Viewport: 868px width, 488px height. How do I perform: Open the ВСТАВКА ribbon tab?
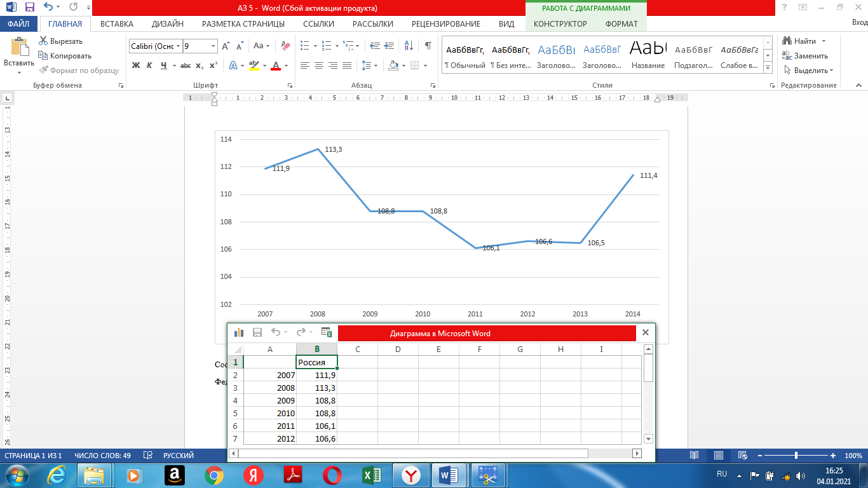[117, 24]
